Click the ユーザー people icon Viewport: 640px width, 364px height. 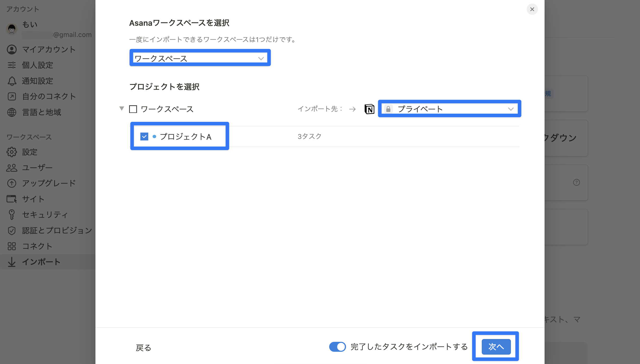point(12,168)
